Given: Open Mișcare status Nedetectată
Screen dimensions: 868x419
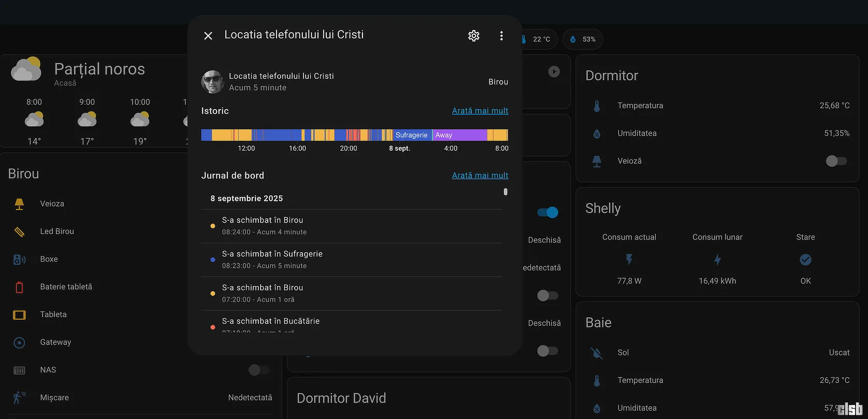Looking at the screenshot, I should (250, 398).
